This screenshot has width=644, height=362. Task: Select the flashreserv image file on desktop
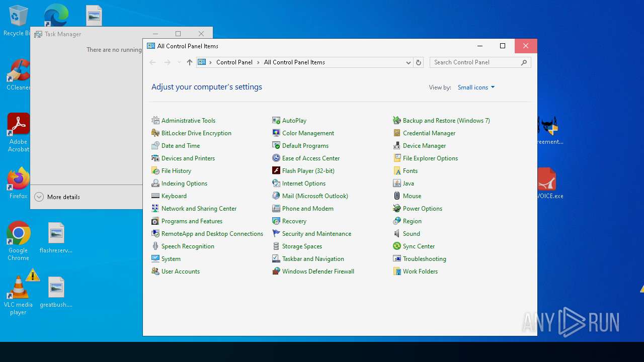[56, 237]
